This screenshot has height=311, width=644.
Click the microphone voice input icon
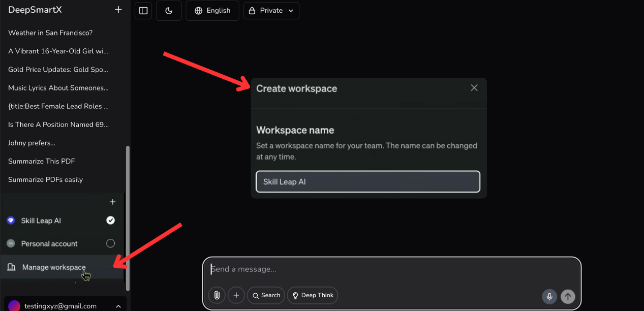tap(549, 296)
